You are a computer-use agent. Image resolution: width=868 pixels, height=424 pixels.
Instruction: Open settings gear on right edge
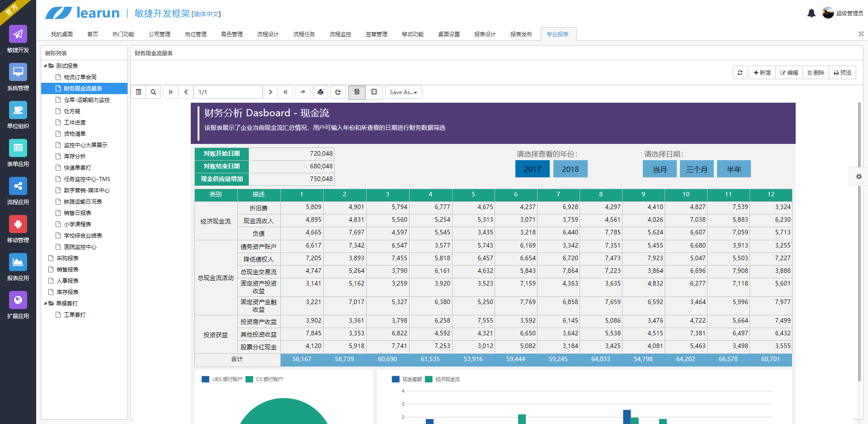point(859,176)
